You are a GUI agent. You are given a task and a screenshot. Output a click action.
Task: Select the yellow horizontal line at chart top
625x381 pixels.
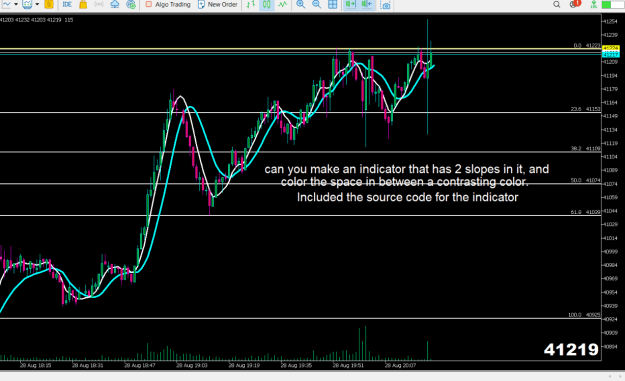(301, 49)
